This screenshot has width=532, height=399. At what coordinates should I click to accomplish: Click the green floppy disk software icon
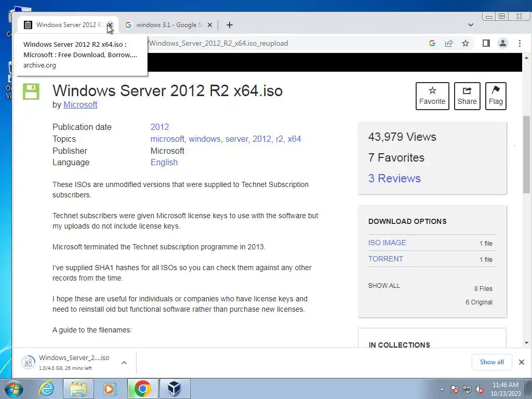[x=31, y=91]
